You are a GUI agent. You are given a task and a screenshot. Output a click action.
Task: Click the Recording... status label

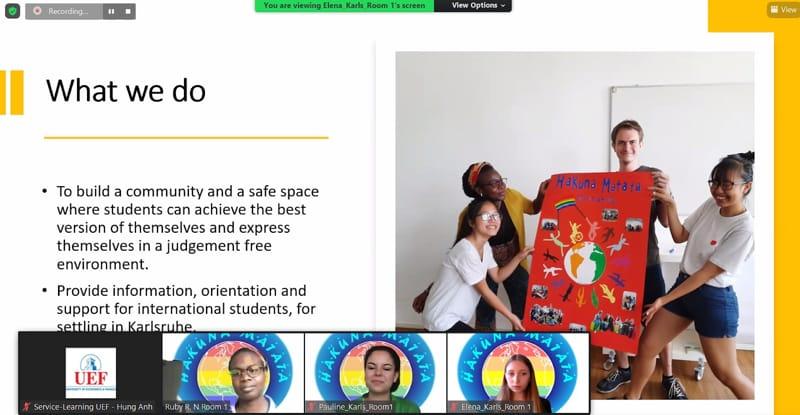pyautogui.click(x=68, y=11)
